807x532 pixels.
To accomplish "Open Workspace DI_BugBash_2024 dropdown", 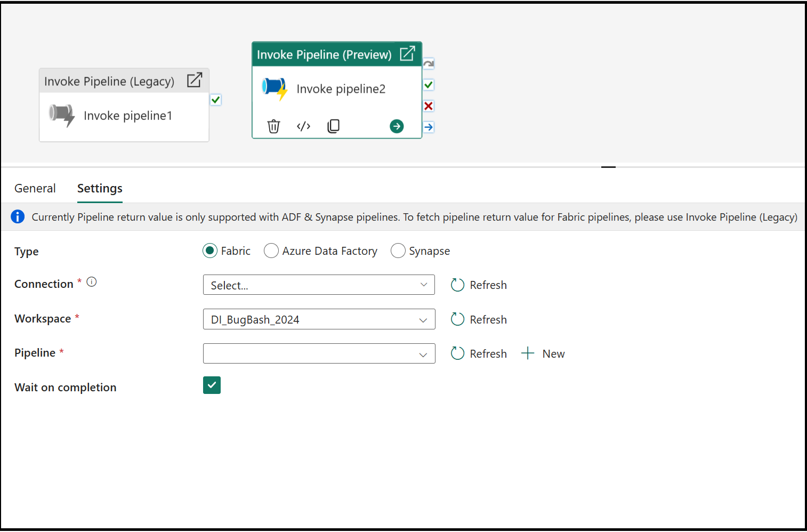I will tap(319, 319).
